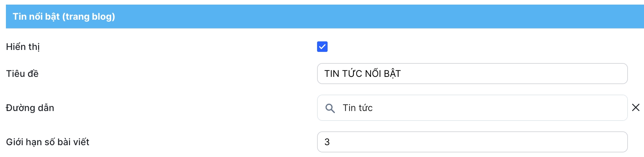This screenshot has height=157, width=644.
Task: Uncheck the Hiển thị checkbox
Action: [322, 47]
